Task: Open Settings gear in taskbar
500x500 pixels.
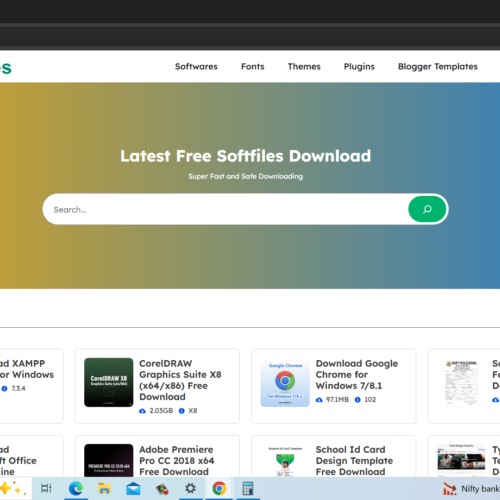Action: (190, 489)
